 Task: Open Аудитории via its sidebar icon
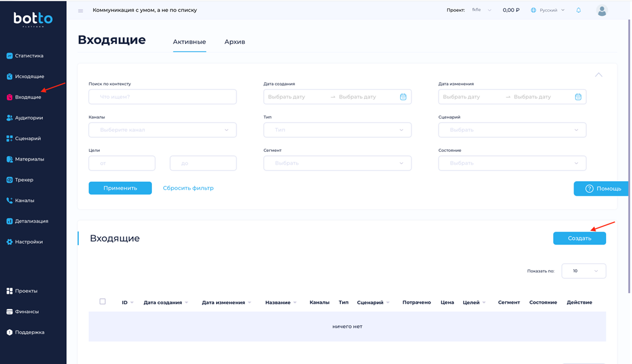click(x=9, y=118)
